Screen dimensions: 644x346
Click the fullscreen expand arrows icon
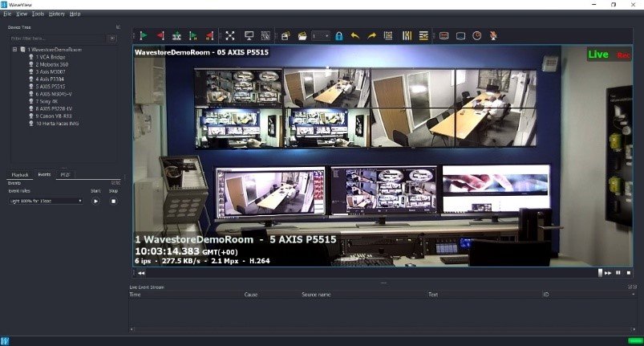coord(230,35)
